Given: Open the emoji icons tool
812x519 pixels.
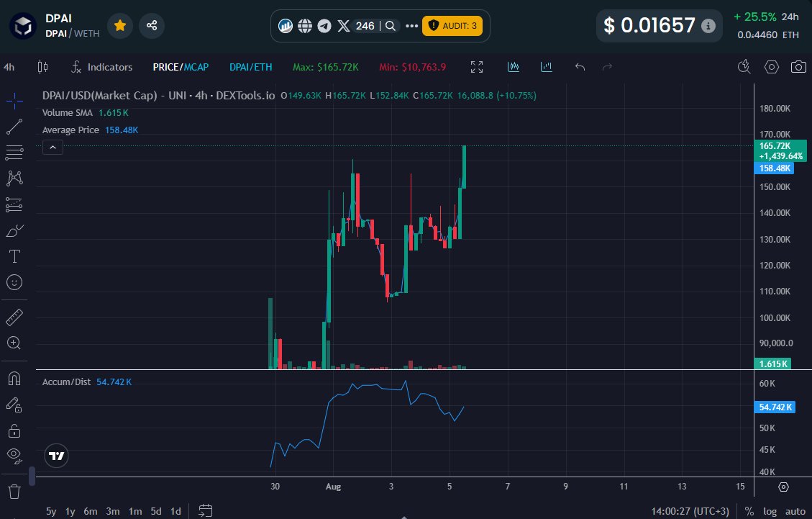Looking at the screenshot, I should (x=14, y=283).
